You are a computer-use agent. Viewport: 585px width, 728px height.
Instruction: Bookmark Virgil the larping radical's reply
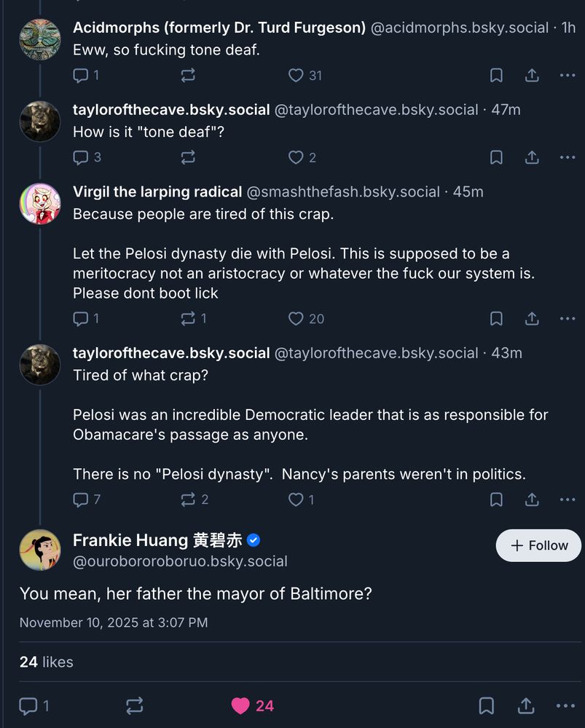[496, 318]
